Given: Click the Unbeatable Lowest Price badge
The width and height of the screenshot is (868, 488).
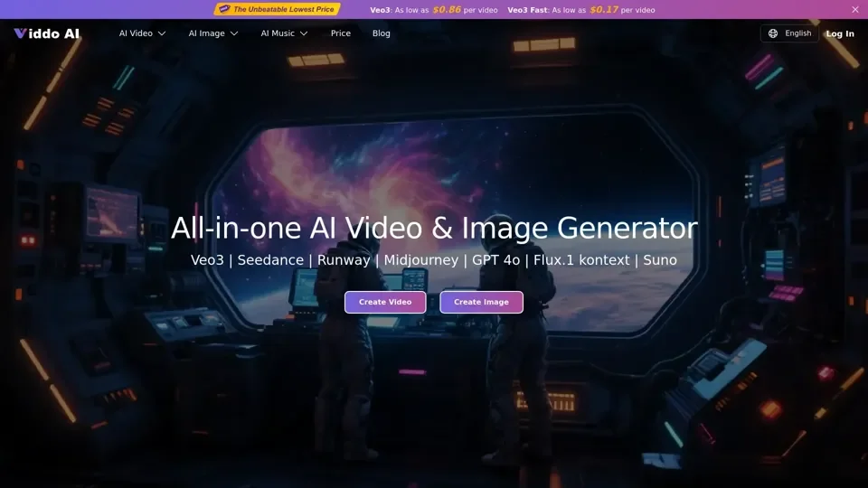Looking at the screenshot, I should (278, 9).
